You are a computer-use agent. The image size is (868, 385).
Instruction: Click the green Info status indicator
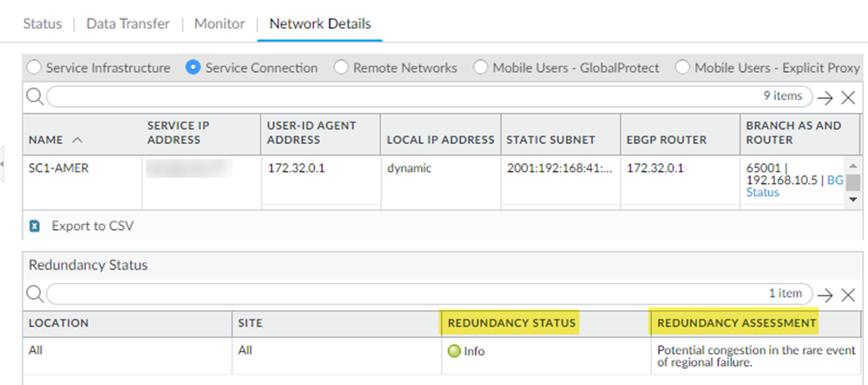coord(452,351)
